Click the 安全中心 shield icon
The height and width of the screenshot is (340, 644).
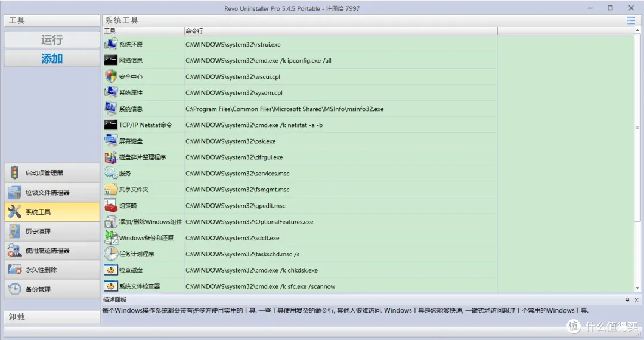110,76
